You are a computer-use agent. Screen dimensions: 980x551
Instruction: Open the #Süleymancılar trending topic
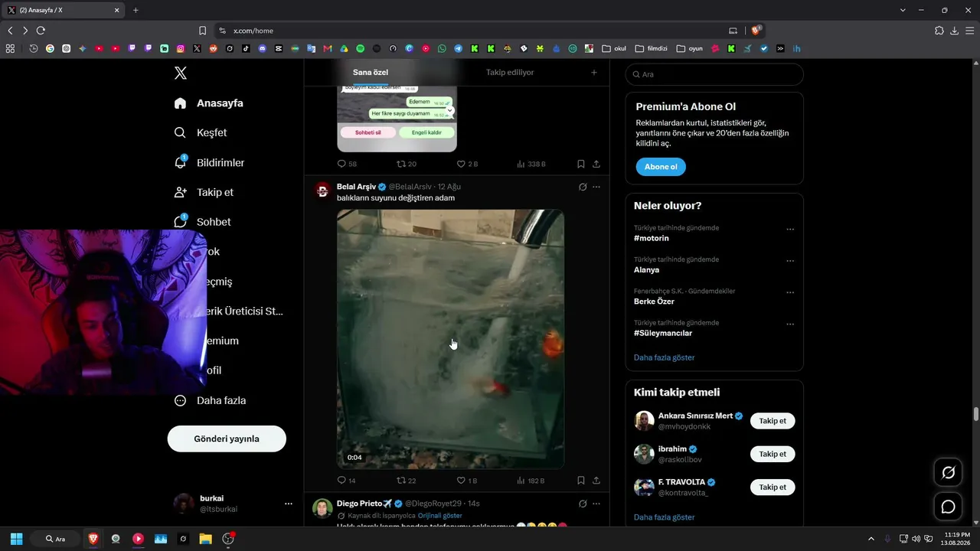pyautogui.click(x=663, y=334)
